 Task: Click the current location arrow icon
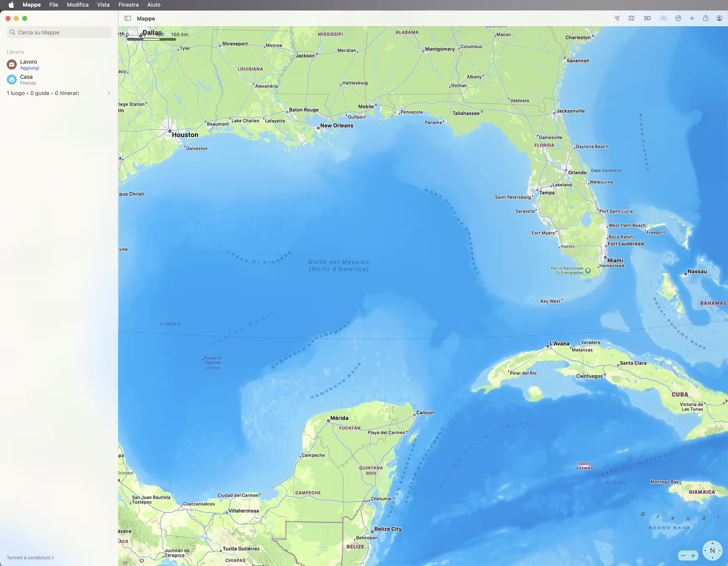(x=617, y=18)
